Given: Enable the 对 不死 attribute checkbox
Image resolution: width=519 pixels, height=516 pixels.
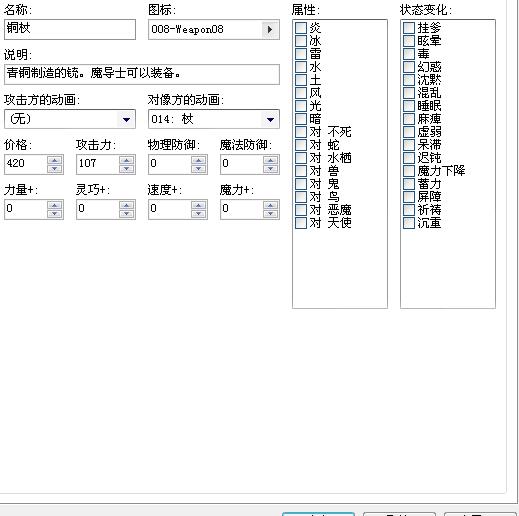Looking at the screenshot, I should [x=301, y=132].
